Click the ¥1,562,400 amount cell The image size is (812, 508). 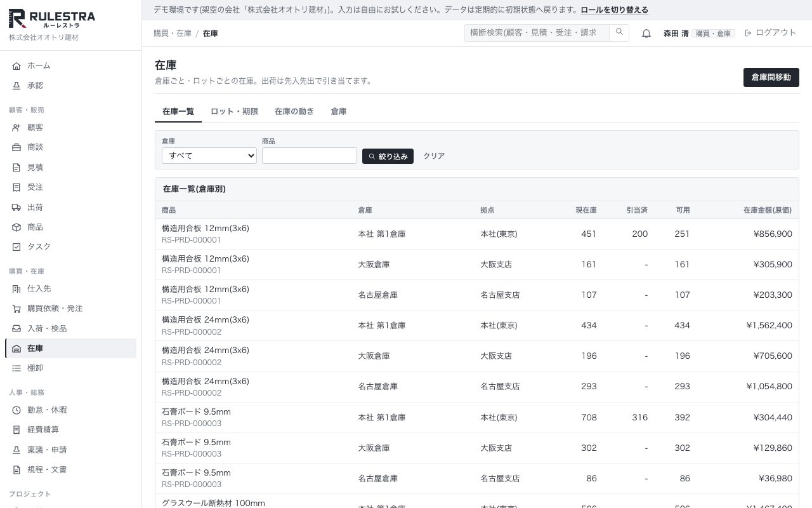(769, 325)
